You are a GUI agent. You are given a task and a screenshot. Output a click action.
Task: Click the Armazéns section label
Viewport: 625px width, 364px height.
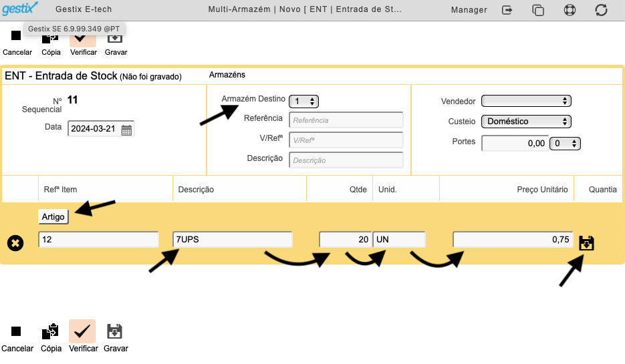(227, 75)
